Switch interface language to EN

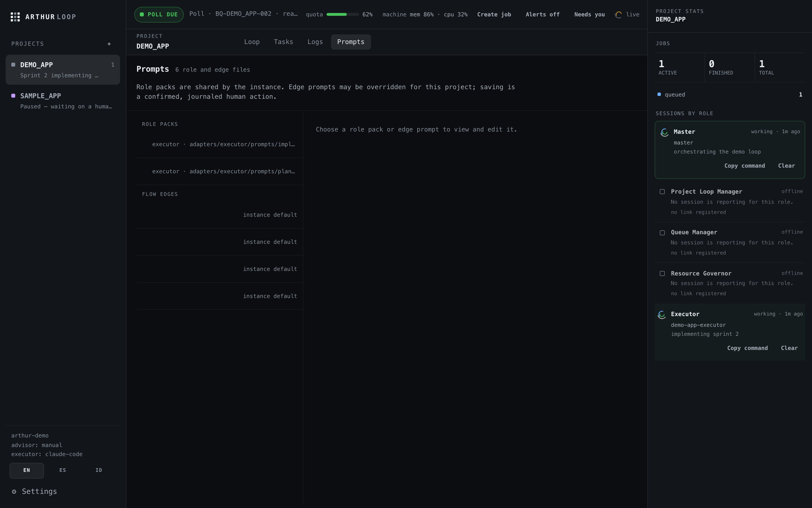click(27, 470)
